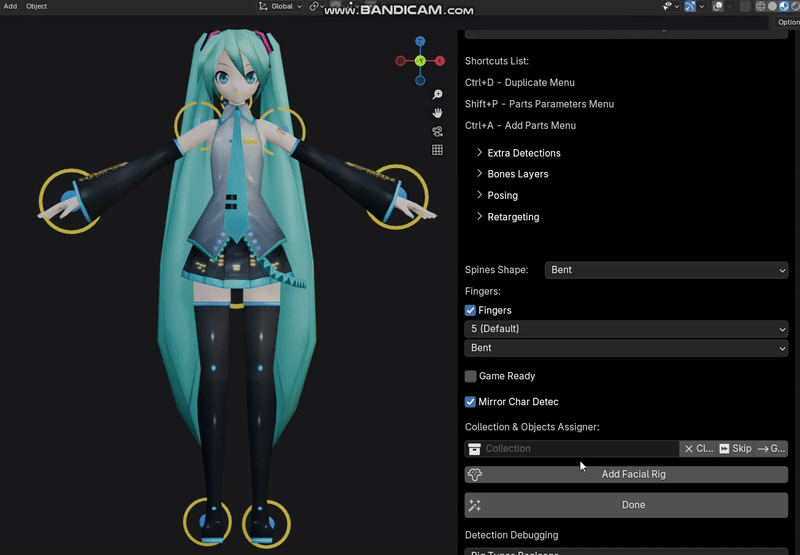Click the face icon on Add Facial Rig

pyautogui.click(x=475, y=474)
